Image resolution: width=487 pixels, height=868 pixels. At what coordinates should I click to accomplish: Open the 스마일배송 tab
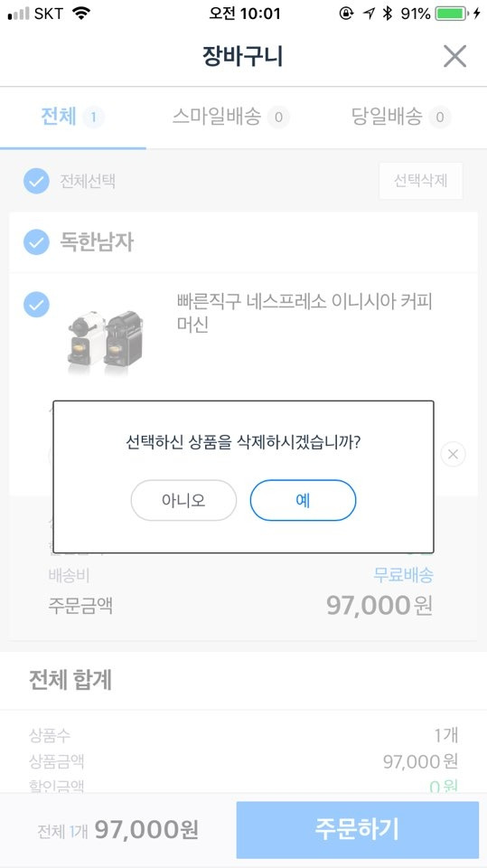point(230,117)
